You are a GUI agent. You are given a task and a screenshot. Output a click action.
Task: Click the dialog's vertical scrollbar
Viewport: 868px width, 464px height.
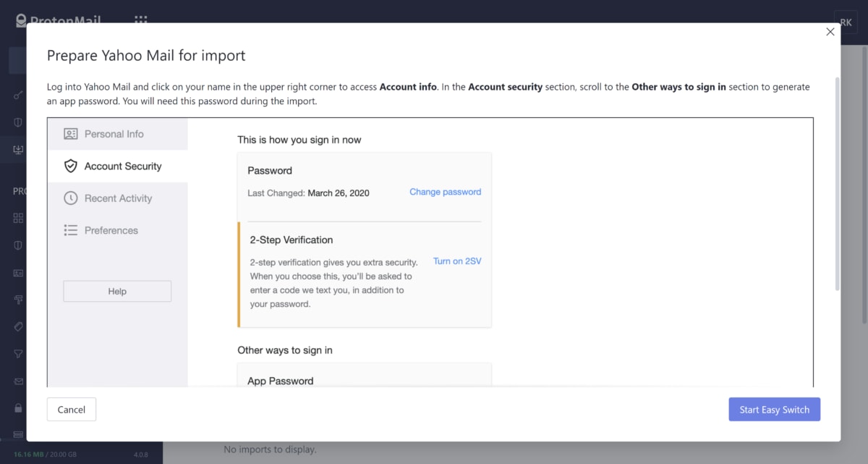837,185
